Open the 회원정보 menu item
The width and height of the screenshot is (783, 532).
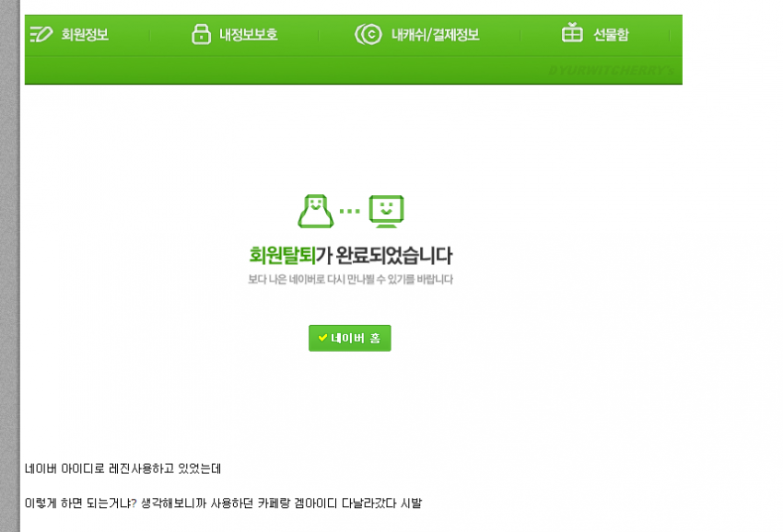pos(85,34)
